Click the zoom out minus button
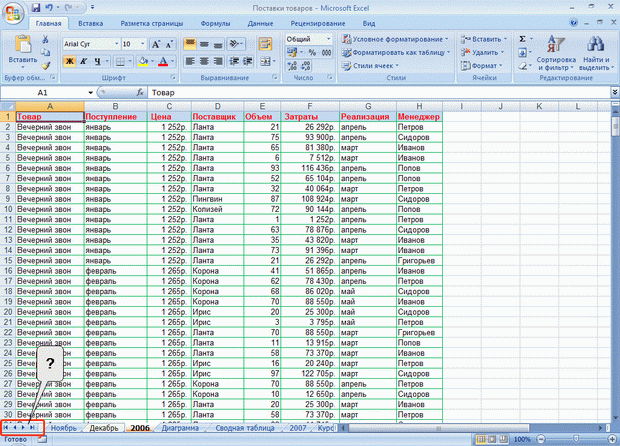The image size is (620, 446). coord(541,439)
